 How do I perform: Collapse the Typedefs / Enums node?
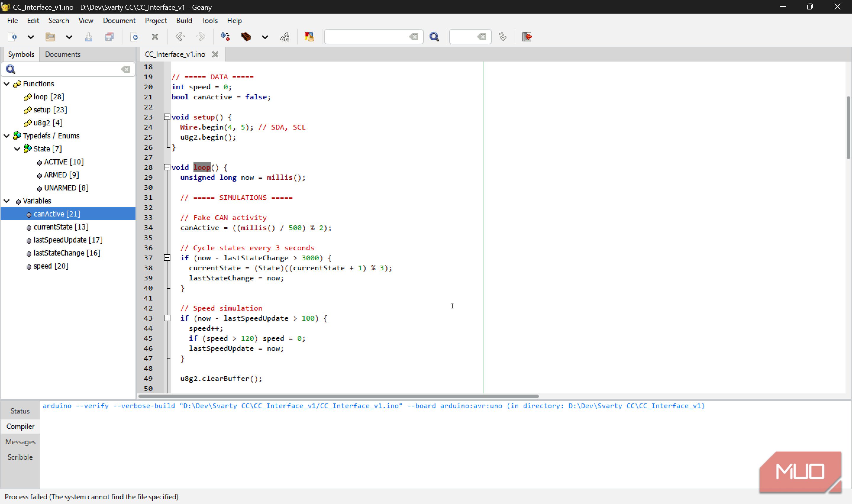pyautogui.click(x=7, y=136)
